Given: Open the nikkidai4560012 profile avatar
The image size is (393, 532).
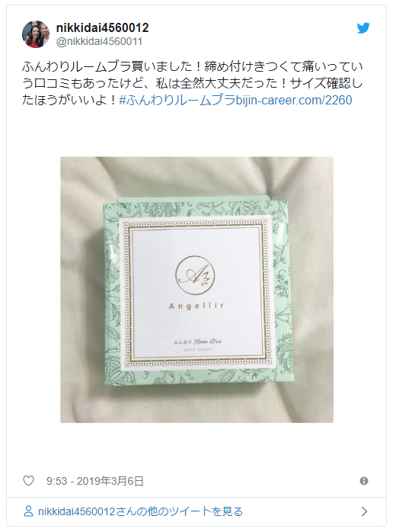Looking at the screenshot, I should point(36,34).
